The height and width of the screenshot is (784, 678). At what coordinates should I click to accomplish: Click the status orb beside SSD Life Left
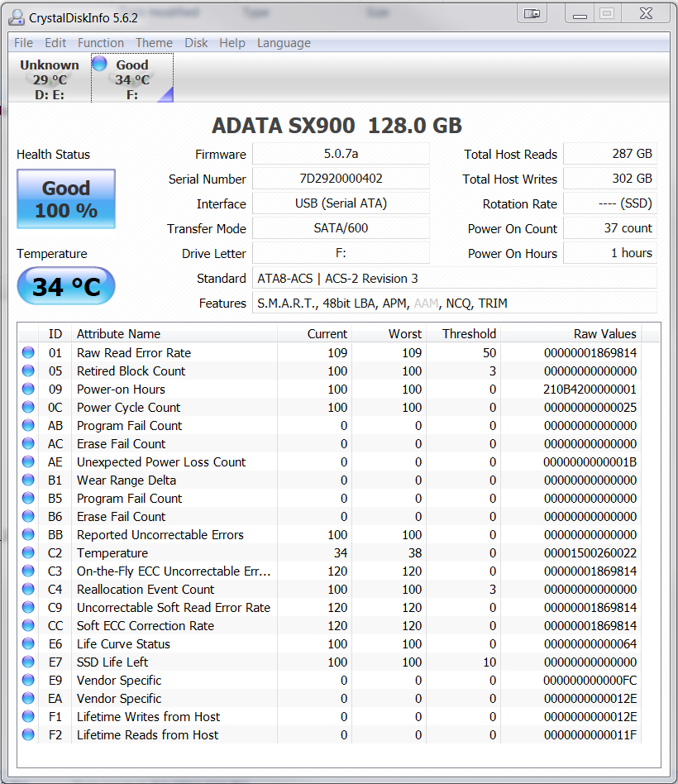point(28,662)
